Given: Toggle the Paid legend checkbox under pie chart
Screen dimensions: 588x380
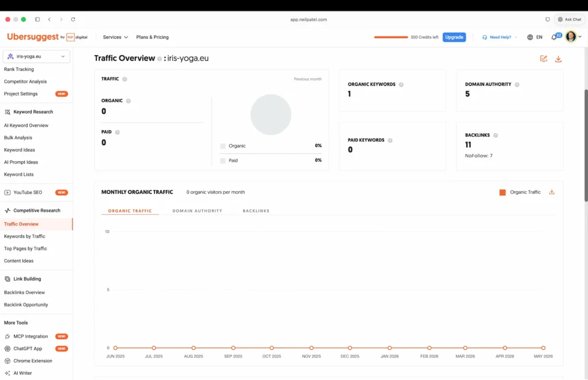Looking at the screenshot, I should click(223, 161).
